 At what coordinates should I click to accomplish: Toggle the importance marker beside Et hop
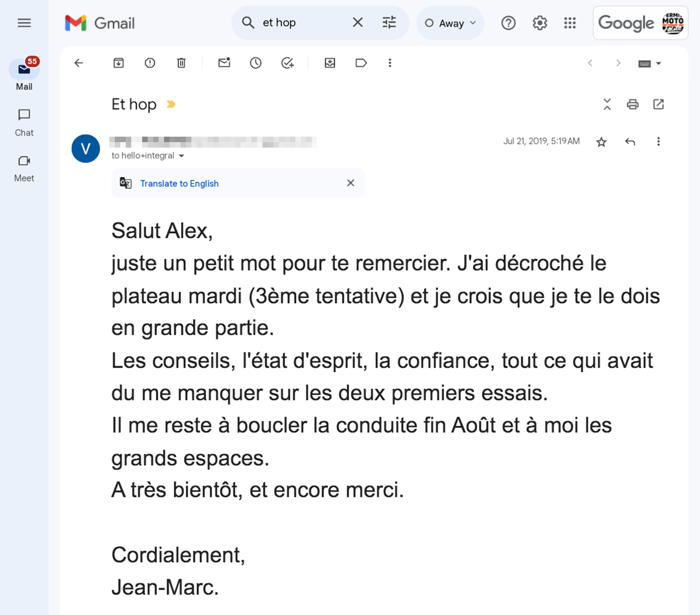coord(171,104)
